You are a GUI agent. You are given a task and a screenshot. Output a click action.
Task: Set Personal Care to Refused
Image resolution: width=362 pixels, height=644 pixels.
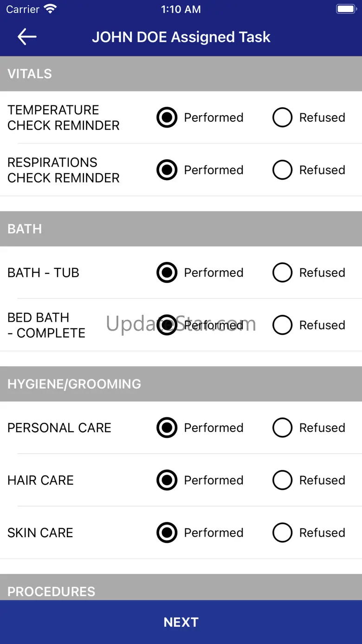(x=282, y=428)
